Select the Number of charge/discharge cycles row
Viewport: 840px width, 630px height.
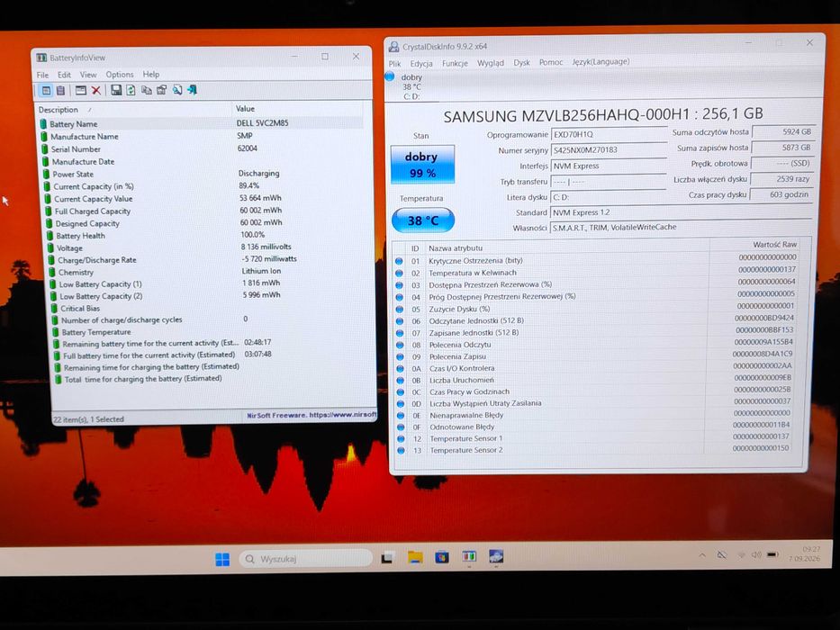pyautogui.click(x=212, y=319)
